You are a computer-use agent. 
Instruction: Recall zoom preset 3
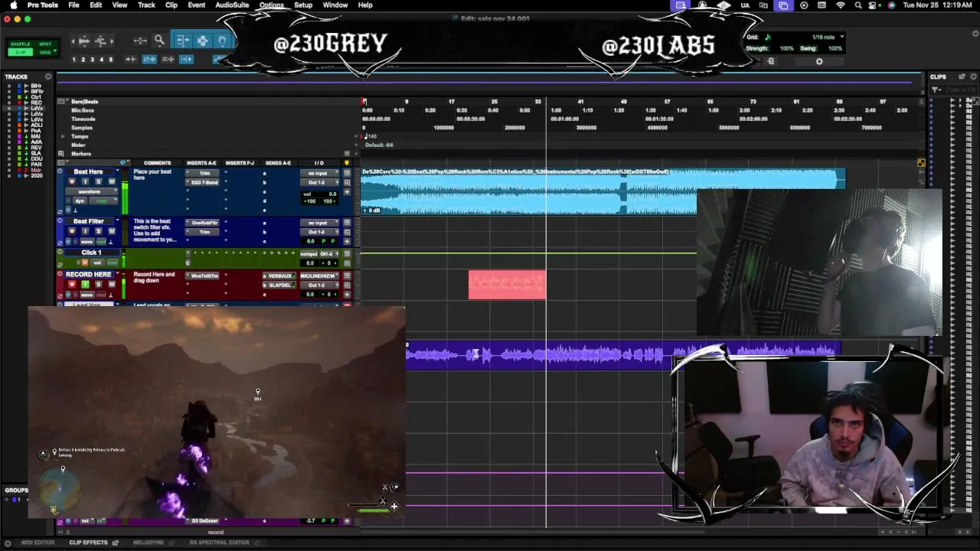92,60
